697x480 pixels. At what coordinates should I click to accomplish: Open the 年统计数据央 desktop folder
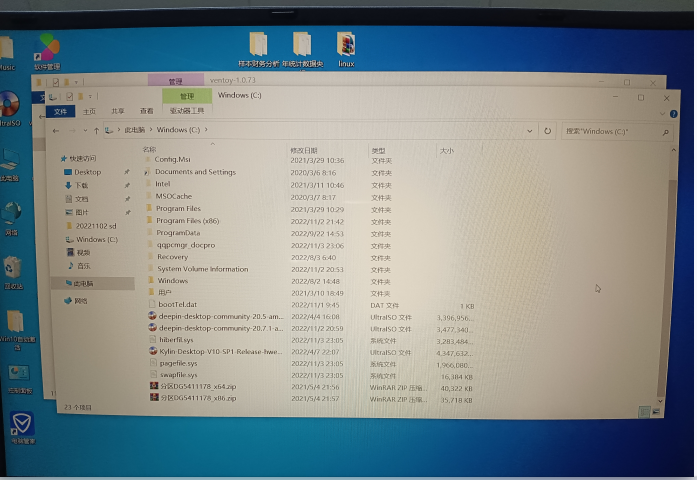tap(302, 48)
